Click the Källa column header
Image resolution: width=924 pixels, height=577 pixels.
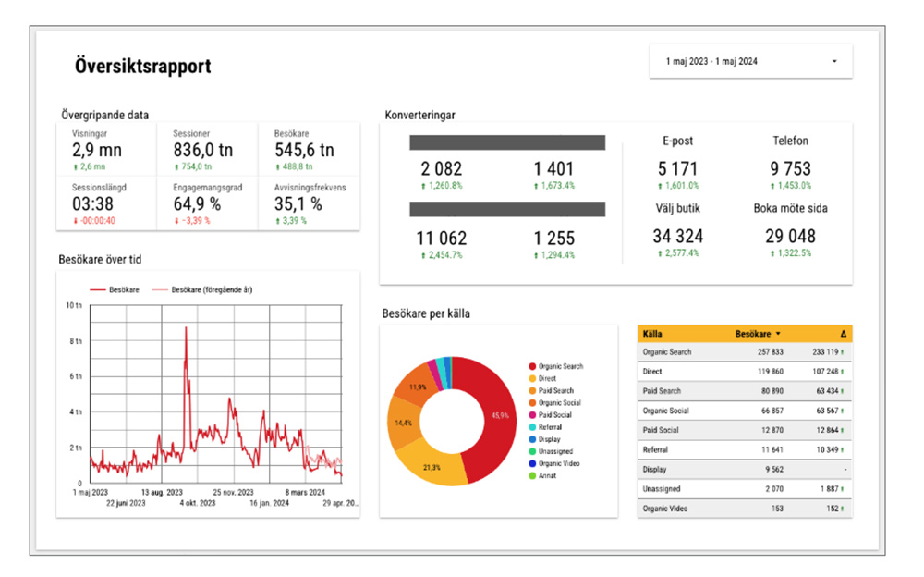[654, 333]
